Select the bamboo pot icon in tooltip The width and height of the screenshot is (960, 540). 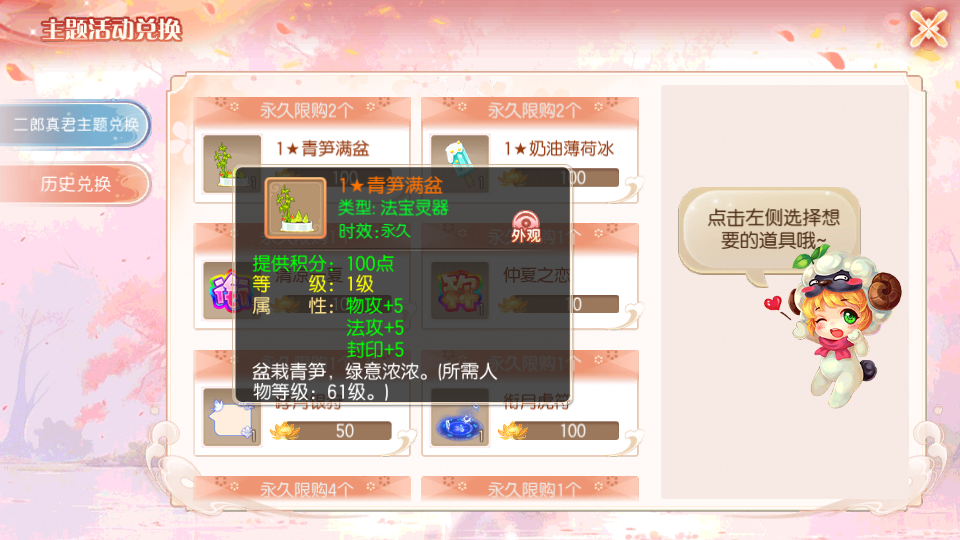click(x=295, y=208)
